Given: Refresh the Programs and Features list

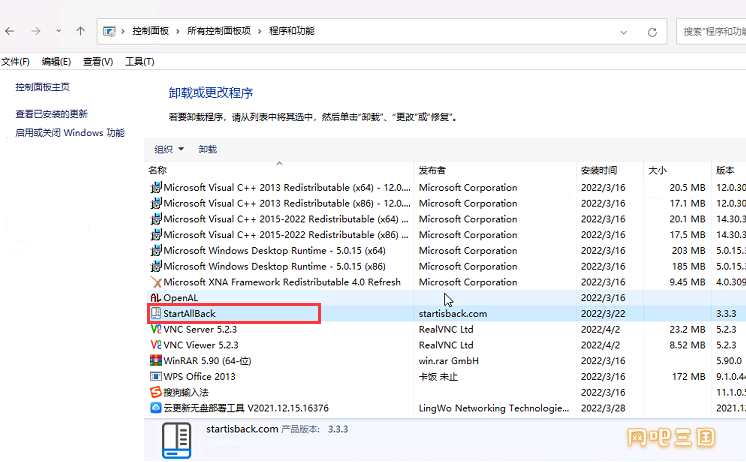Looking at the screenshot, I should pos(652,32).
